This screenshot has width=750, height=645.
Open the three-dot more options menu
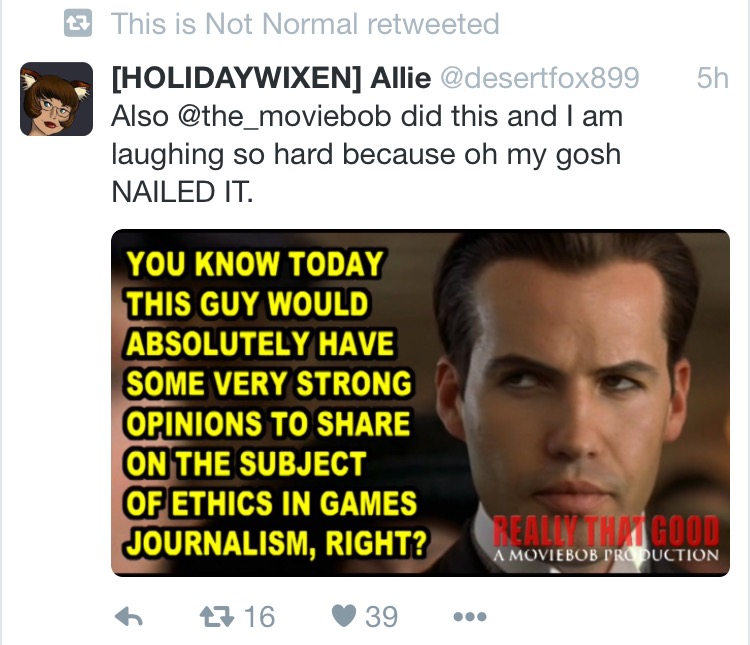point(470,617)
